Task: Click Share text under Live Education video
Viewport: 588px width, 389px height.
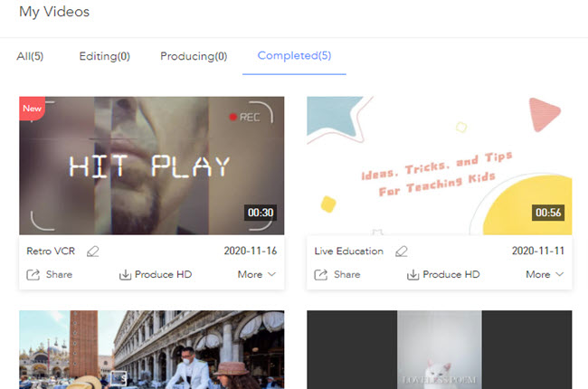Action: 346,274
